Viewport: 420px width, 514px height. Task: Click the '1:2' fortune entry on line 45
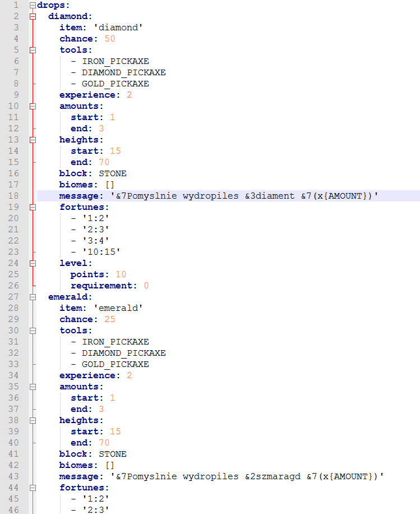coord(96,499)
